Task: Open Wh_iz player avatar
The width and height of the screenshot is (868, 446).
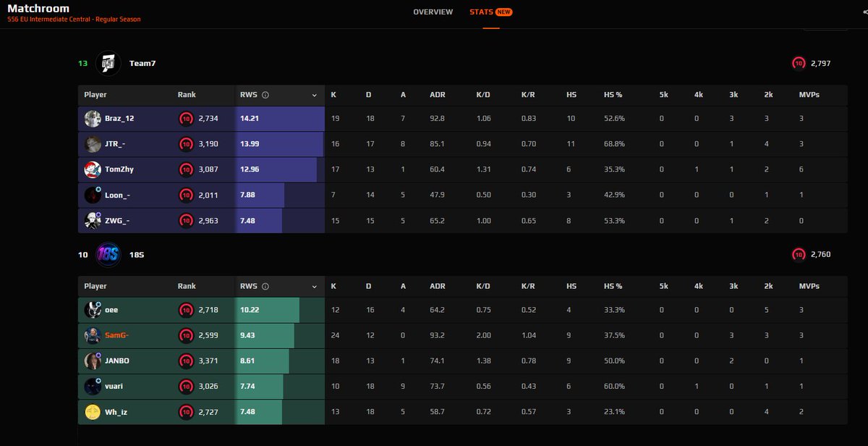Action: click(93, 412)
